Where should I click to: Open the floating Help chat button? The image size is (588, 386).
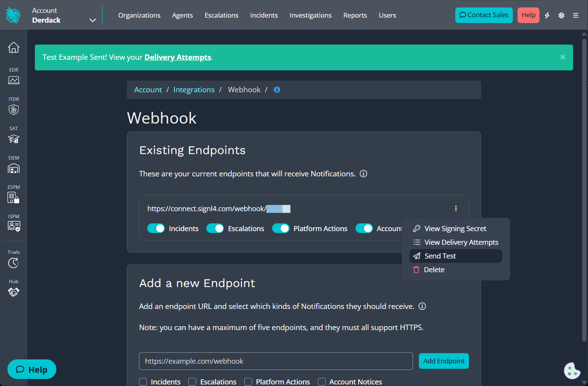point(32,369)
